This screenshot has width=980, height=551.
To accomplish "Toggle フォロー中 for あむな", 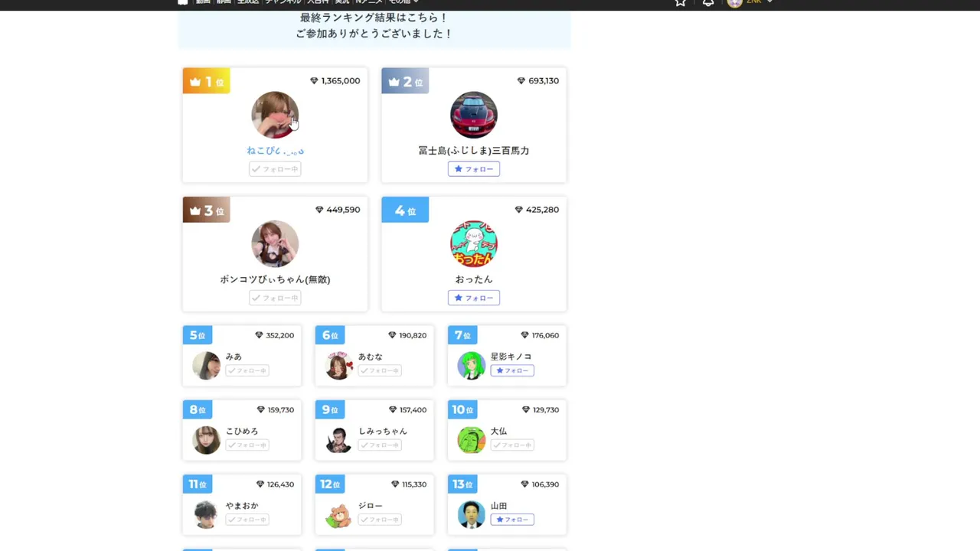I will pos(380,370).
